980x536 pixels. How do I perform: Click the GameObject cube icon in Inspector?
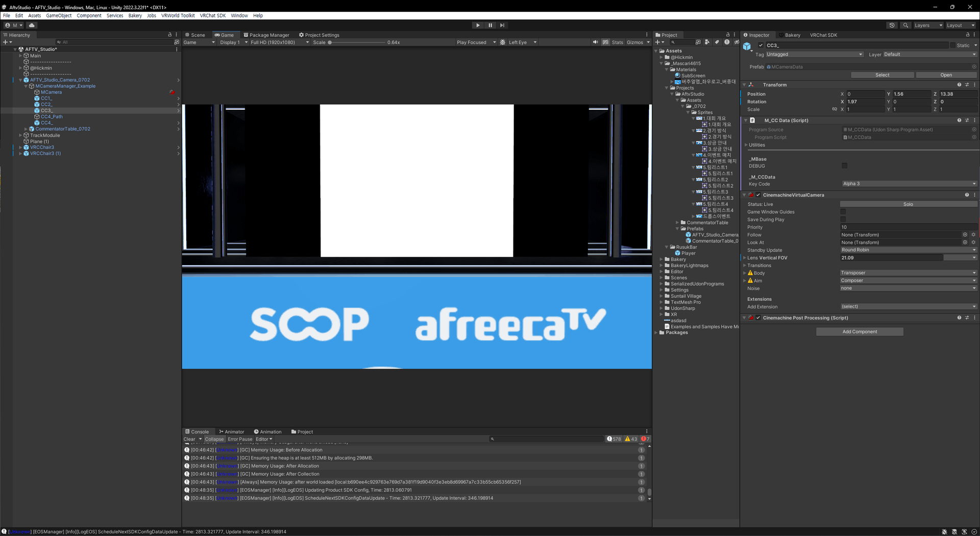(747, 46)
